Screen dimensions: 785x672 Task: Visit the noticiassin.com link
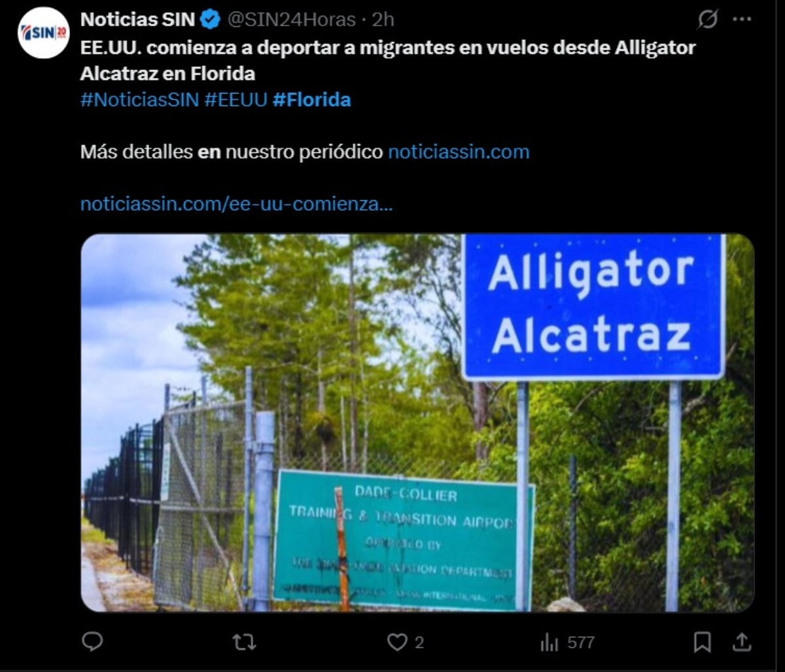pos(459,152)
